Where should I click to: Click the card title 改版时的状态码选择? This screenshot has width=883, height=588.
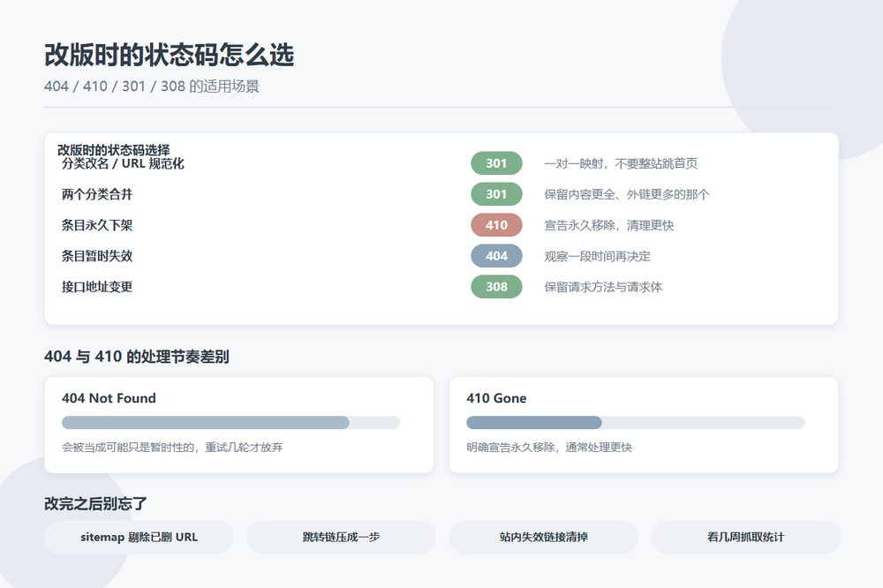114,150
